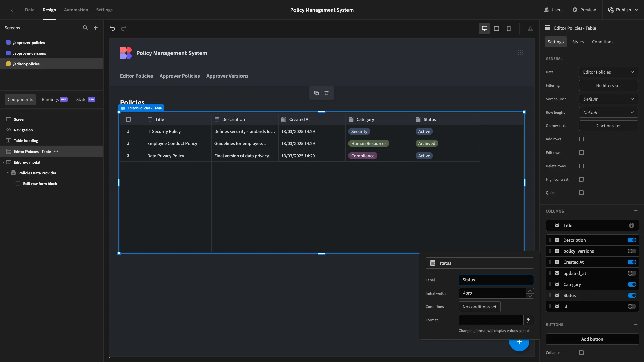
Task: Switch to the Conditions tab
Action: coord(602,42)
